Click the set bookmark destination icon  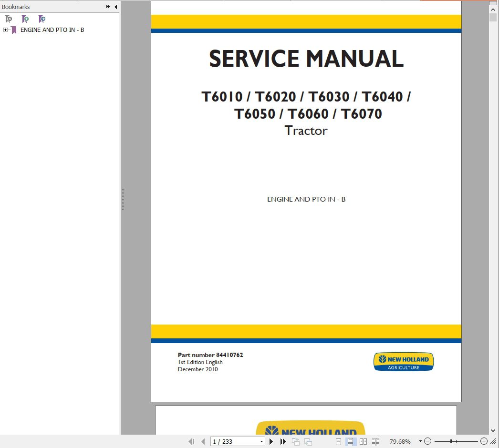coord(42,19)
